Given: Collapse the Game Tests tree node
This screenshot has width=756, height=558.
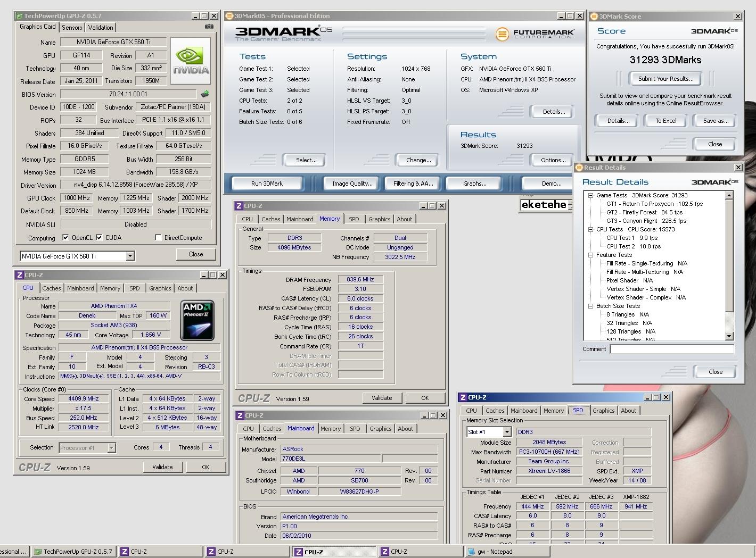Looking at the screenshot, I should (591, 195).
